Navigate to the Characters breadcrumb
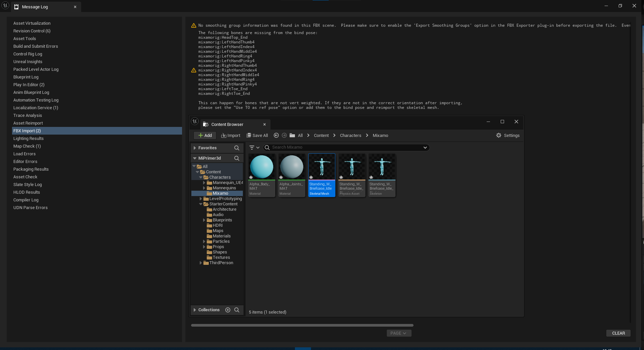This screenshot has width=644, height=350. pyautogui.click(x=350, y=135)
